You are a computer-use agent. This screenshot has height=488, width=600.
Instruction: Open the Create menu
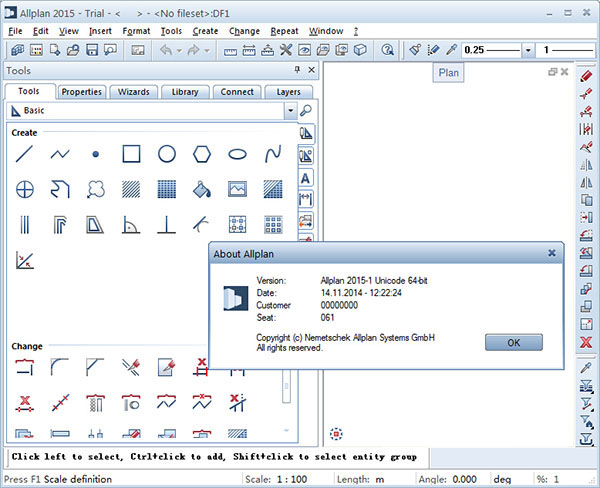click(x=205, y=31)
